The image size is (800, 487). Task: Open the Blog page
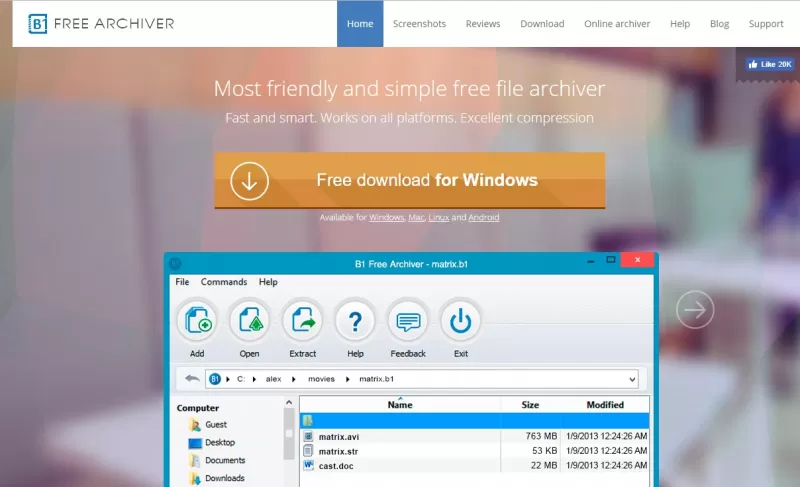tap(719, 23)
